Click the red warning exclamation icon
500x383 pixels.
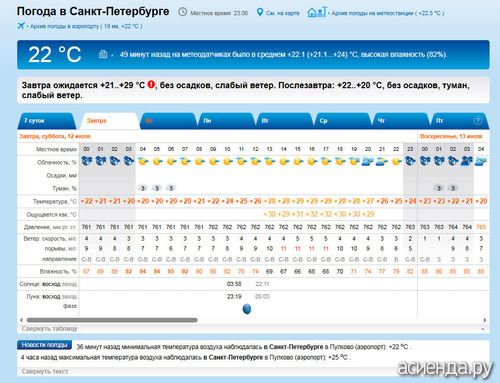pos(151,85)
